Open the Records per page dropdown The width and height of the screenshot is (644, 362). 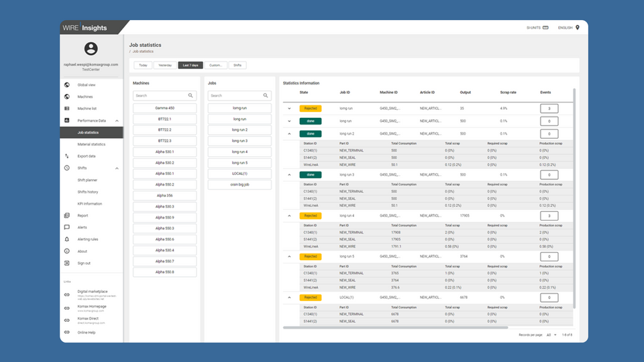551,335
